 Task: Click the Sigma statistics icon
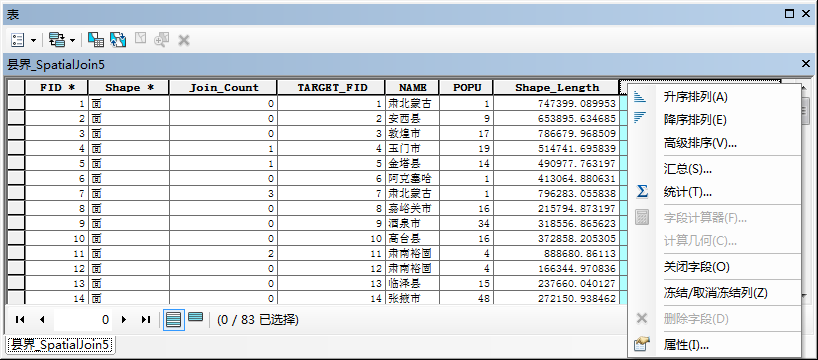pos(642,191)
